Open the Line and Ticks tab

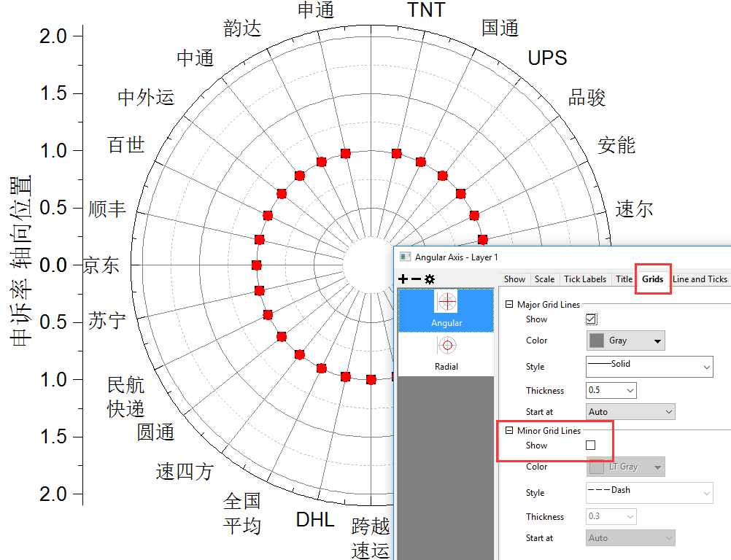coord(700,279)
